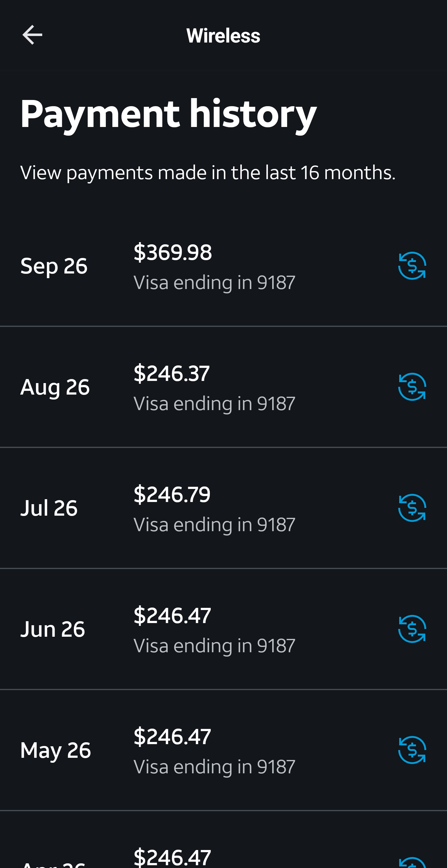
Task: Tap refund icon for Aug 26 payment
Action: click(x=412, y=387)
